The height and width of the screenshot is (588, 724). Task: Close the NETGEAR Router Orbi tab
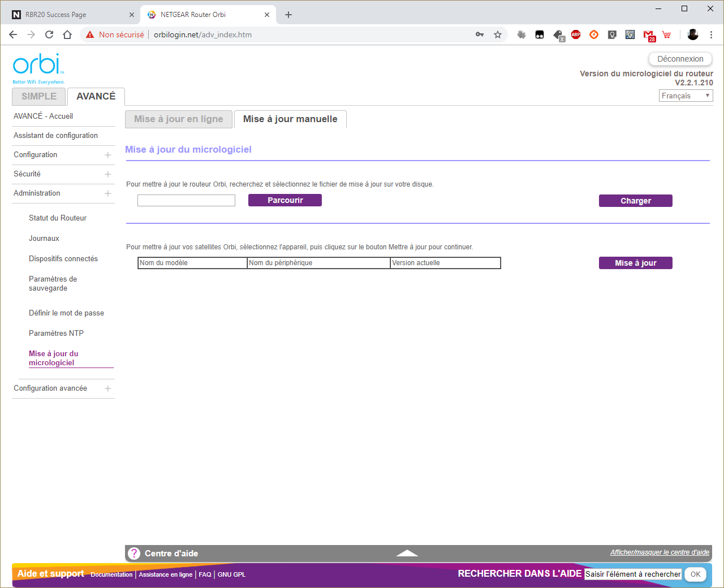pos(267,15)
